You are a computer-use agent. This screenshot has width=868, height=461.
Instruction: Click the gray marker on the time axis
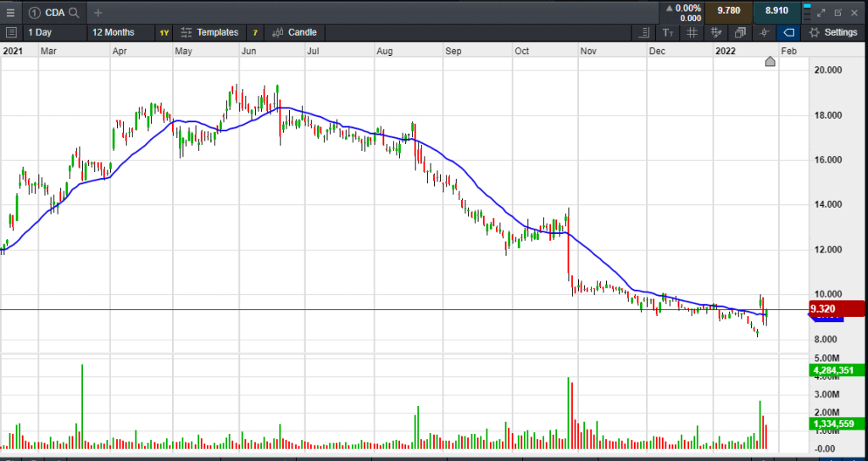pos(771,61)
